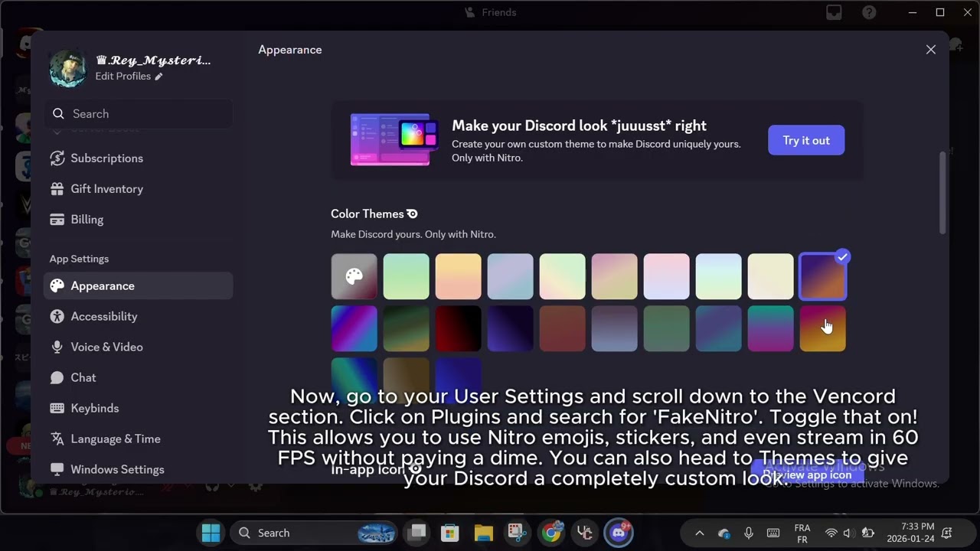Click the Windows Settings monitor icon

[x=57, y=469]
